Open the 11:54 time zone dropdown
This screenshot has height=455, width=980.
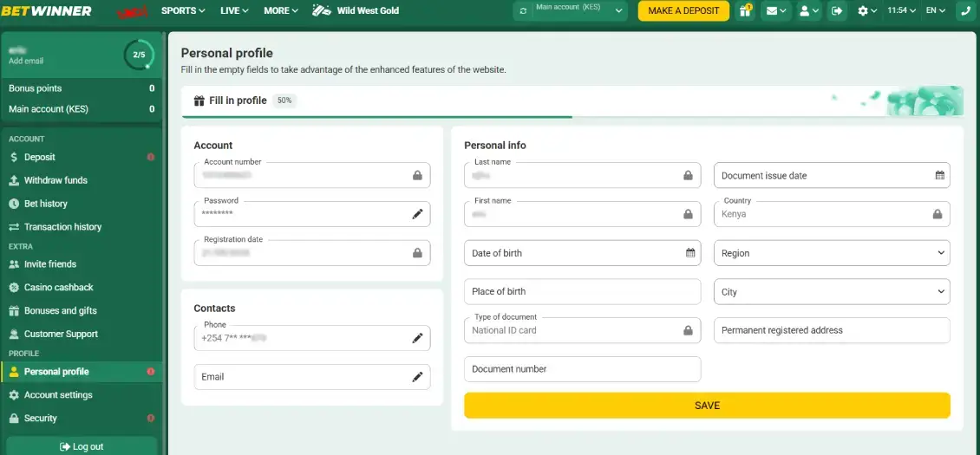point(902,10)
